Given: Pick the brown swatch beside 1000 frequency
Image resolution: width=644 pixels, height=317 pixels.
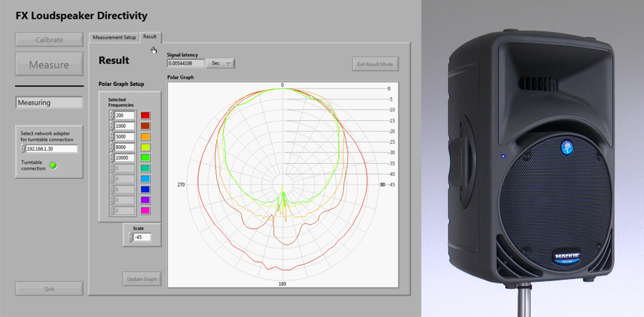Looking at the screenshot, I should coord(145,126).
